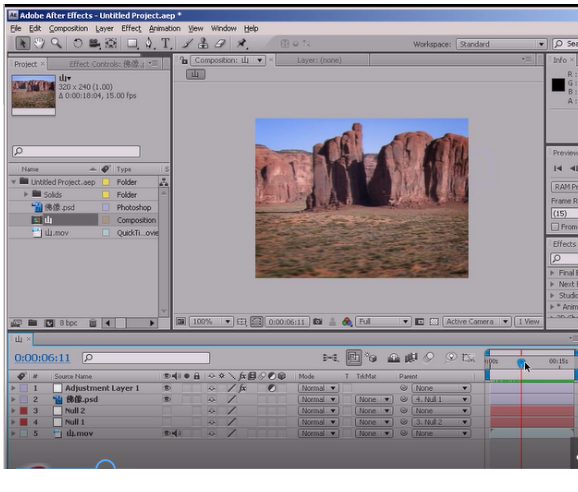Select the Eraser tool
This screenshot has width=578, height=492.
pyautogui.click(x=220, y=43)
